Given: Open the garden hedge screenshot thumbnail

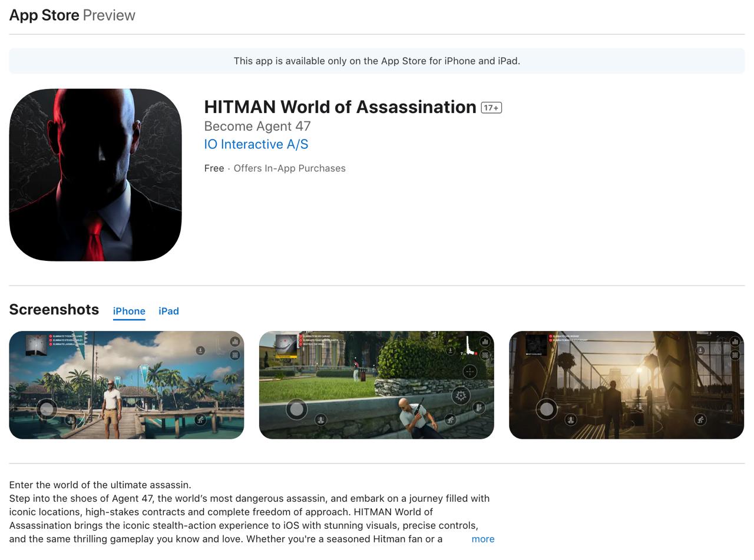Looking at the screenshot, I should pyautogui.click(x=376, y=385).
